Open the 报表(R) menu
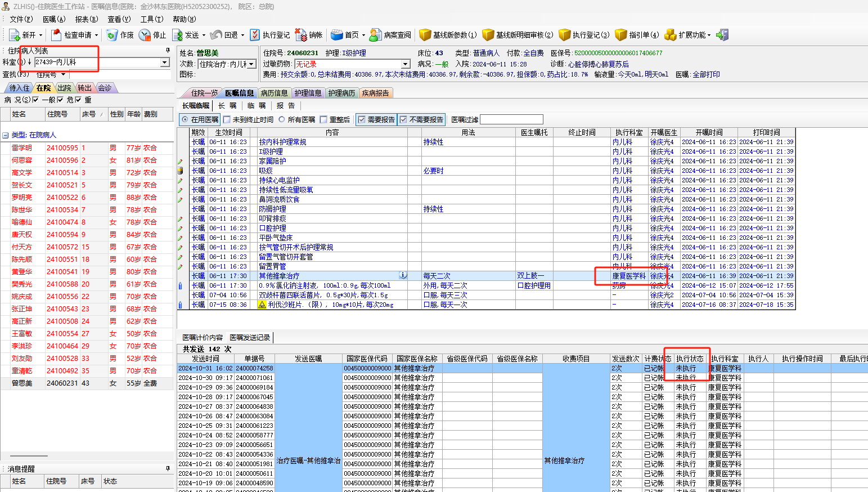The image size is (868, 492). tap(87, 19)
